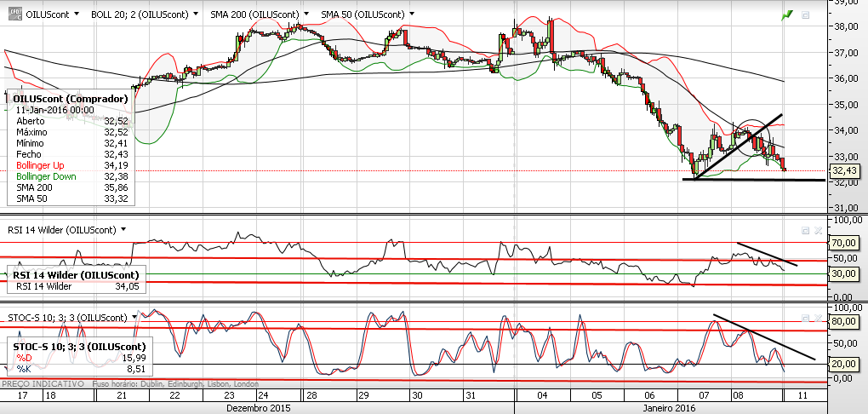Click 'OILUScont (Comprador)' legend title
The height and width of the screenshot is (414, 868).
pyautogui.click(x=71, y=99)
